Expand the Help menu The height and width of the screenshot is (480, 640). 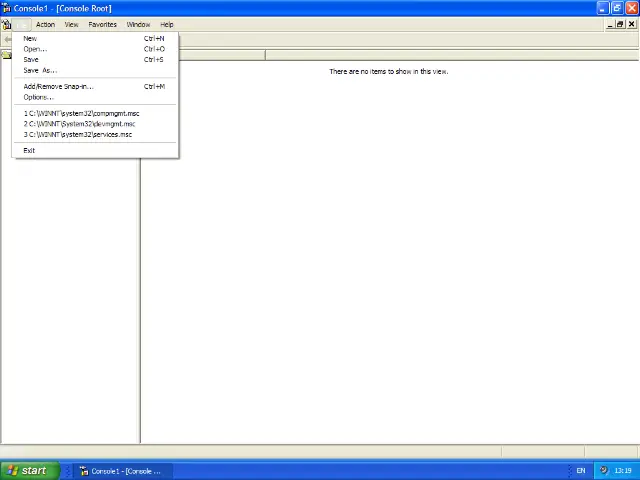click(167, 24)
